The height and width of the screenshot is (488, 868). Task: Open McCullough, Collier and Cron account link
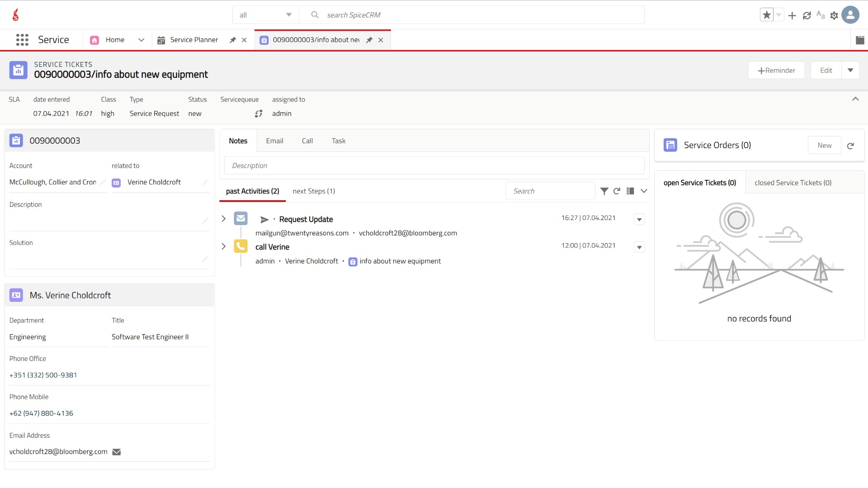coord(53,182)
